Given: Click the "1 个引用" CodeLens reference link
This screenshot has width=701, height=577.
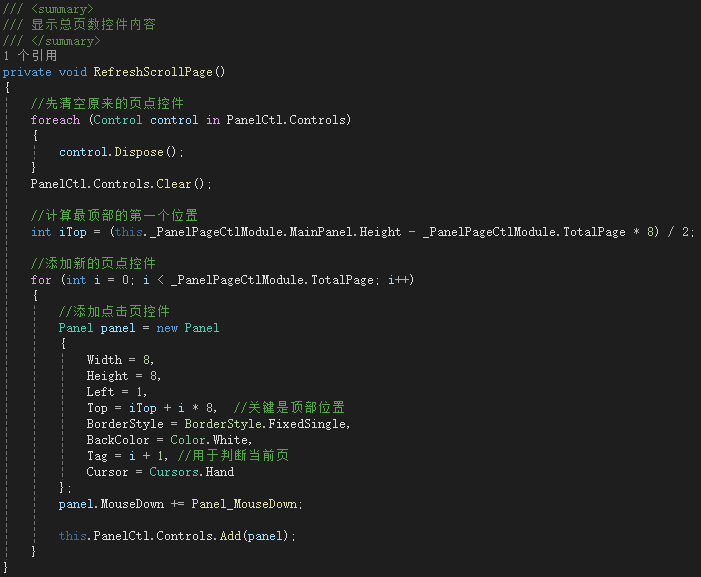Looking at the screenshot, I should coord(30,56).
